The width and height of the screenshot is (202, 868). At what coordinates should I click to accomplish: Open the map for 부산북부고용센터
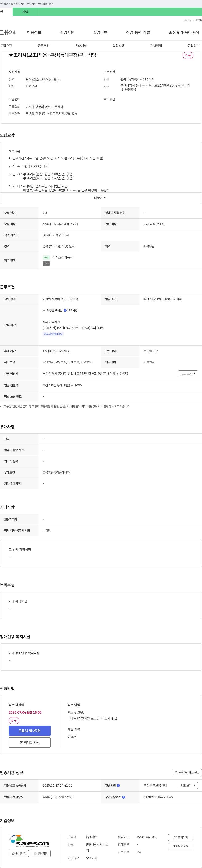(187, 785)
